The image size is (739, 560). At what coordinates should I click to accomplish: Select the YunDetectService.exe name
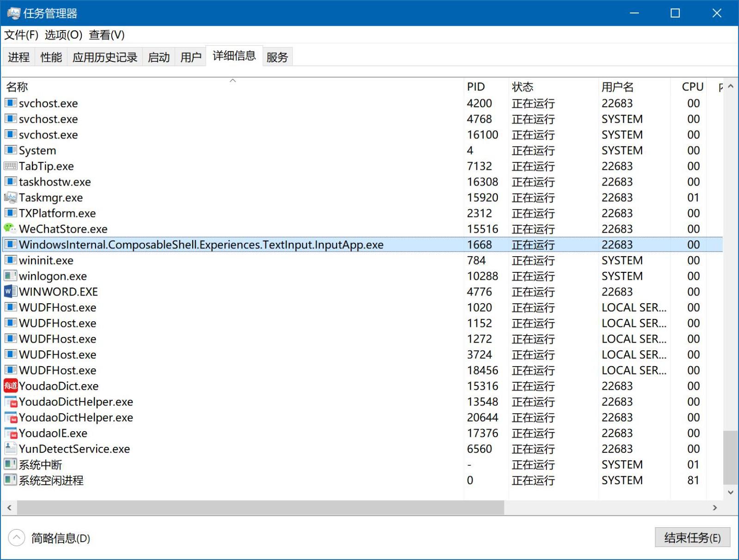tap(74, 449)
